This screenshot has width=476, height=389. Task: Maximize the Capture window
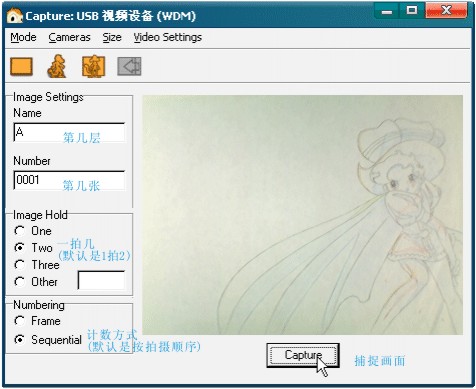tap(412, 11)
